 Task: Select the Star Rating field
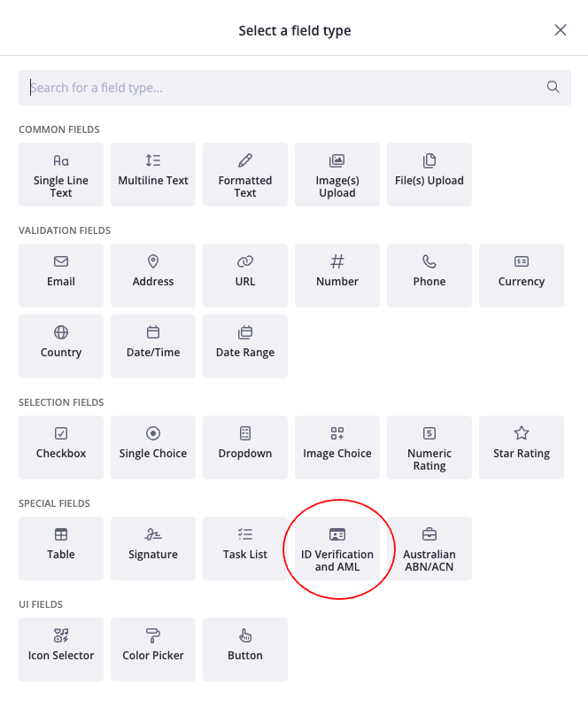click(x=522, y=447)
